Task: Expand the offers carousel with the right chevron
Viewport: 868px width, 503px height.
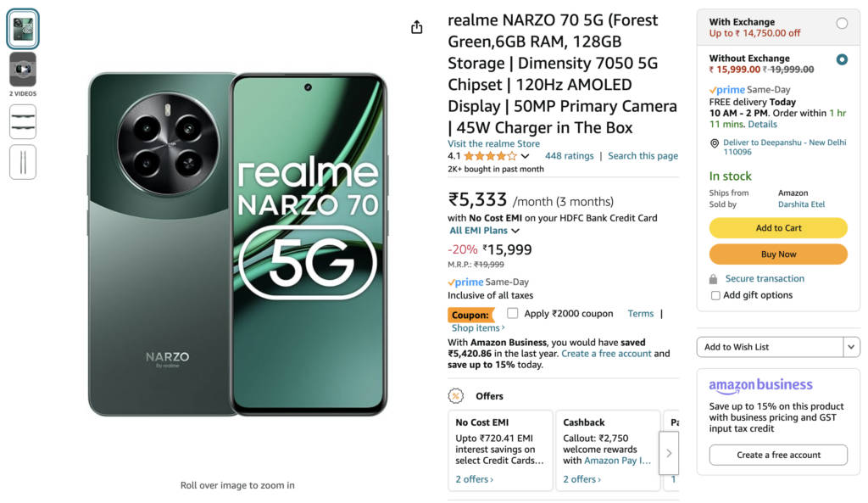Action: 669,452
